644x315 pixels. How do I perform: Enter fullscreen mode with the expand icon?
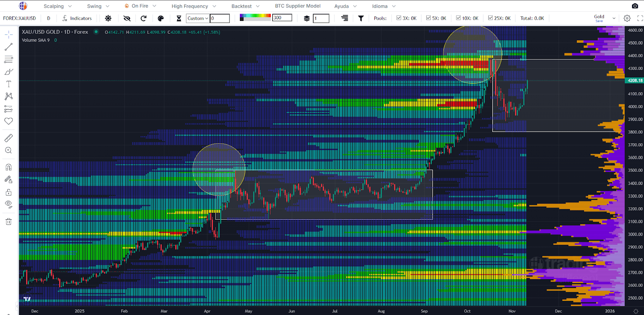point(640,18)
